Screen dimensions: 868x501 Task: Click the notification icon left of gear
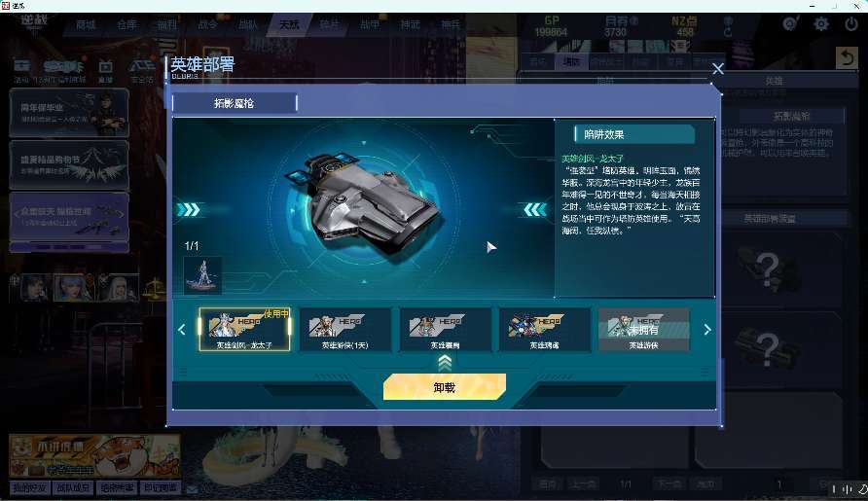[790, 23]
